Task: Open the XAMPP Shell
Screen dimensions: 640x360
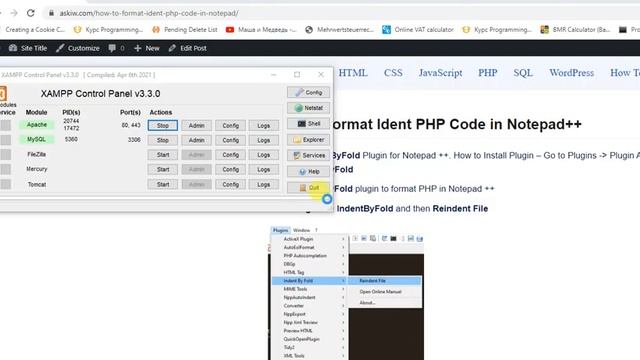Action: coord(308,124)
